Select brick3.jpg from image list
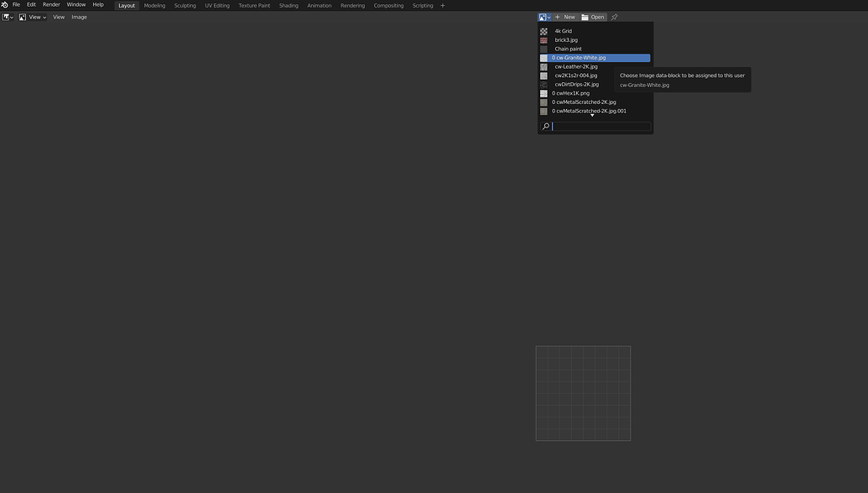The height and width of the screenshot is (493, 868). (x=595, y=40)
